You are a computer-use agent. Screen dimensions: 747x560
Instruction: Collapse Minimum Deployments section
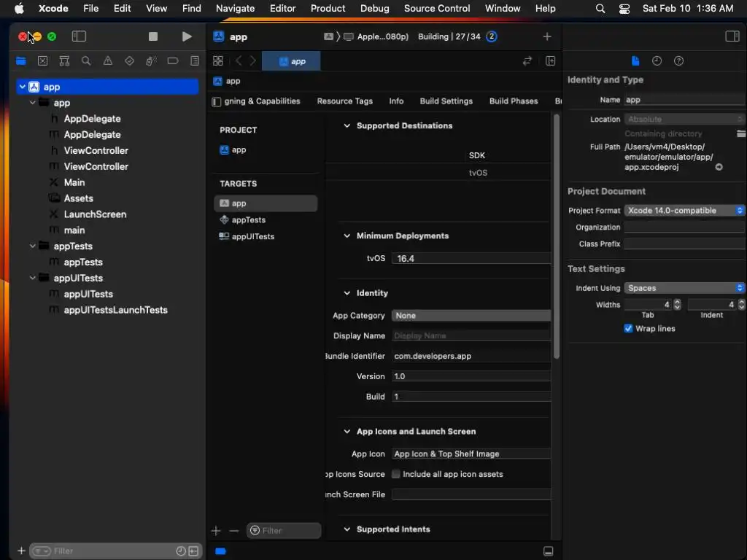tap(347, 236)
